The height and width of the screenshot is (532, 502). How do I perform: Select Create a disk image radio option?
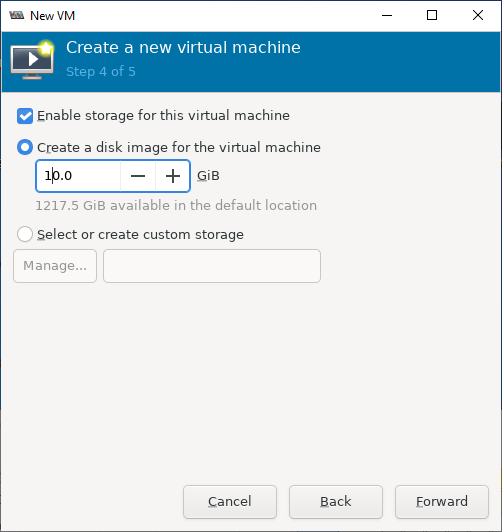coord(25,147)
